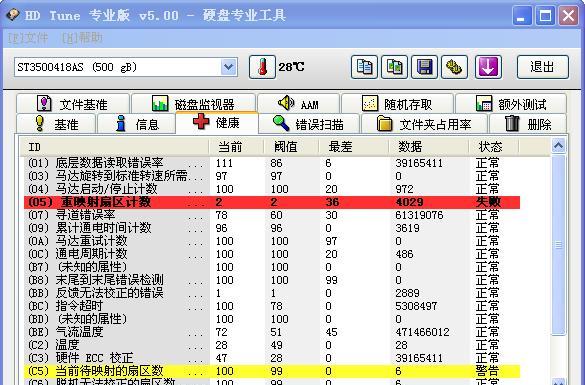Click the 退出 exit button
This screenshot has width=585, height=385.
pos(542,67)
